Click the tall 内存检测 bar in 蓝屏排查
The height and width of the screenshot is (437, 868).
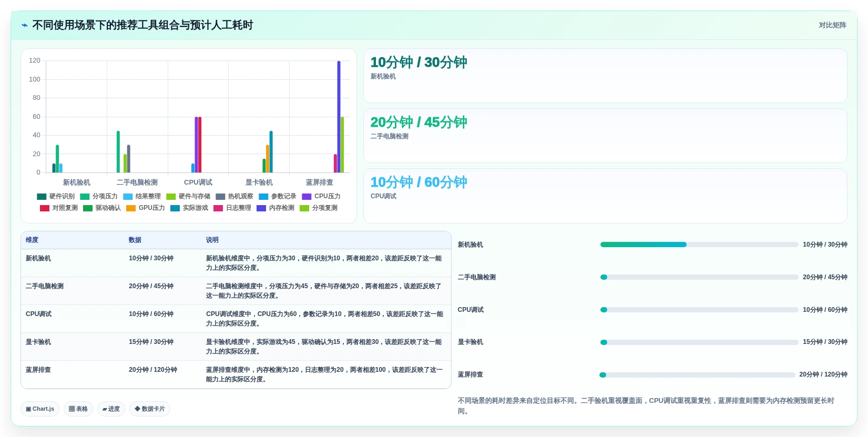tap(339, 117)
